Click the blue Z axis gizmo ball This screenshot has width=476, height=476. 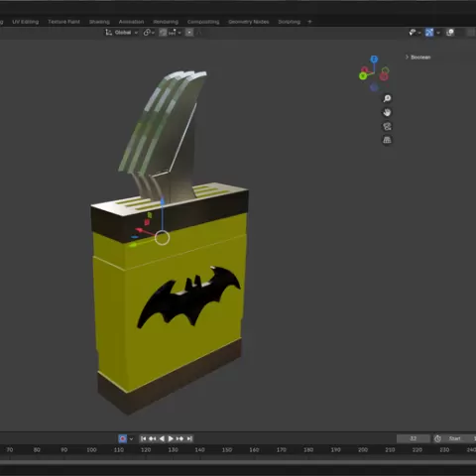tap(374, 59)
